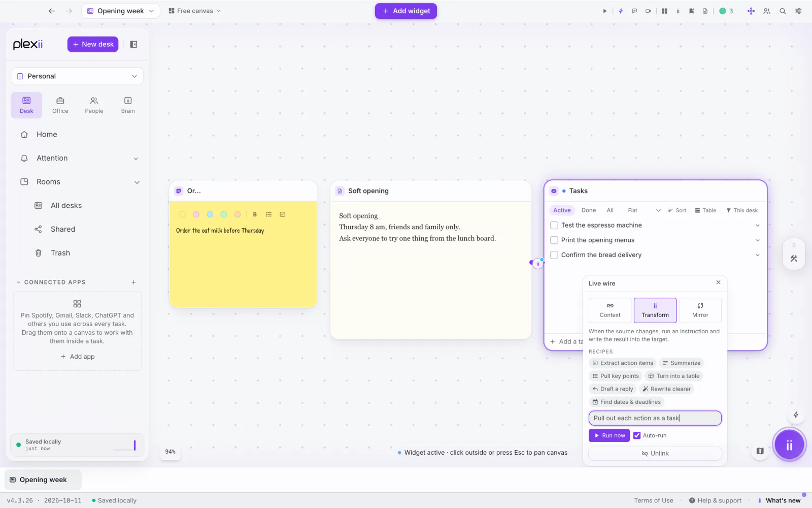Click the video camera icon
The width and height of the screenshot is (812, 508).
pos(648,11)
